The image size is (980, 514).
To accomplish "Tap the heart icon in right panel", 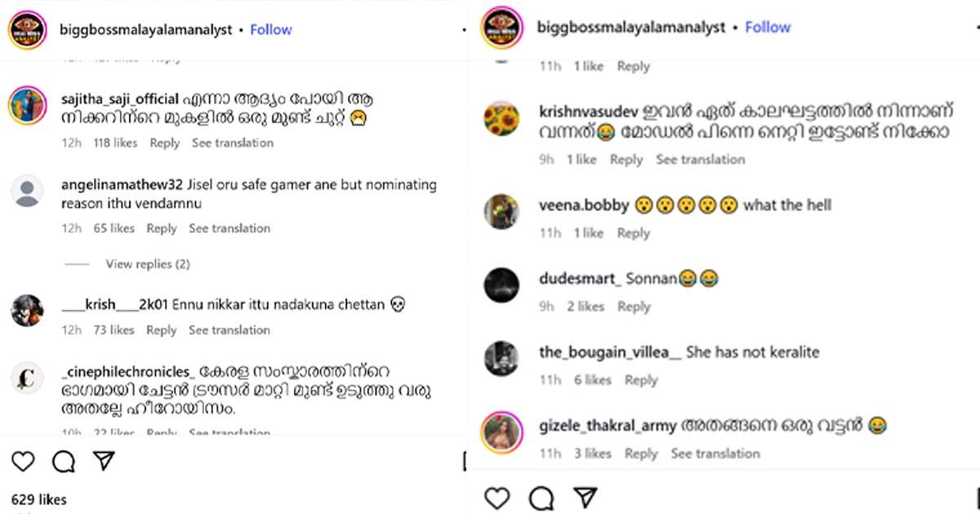I will coord(497,498).
